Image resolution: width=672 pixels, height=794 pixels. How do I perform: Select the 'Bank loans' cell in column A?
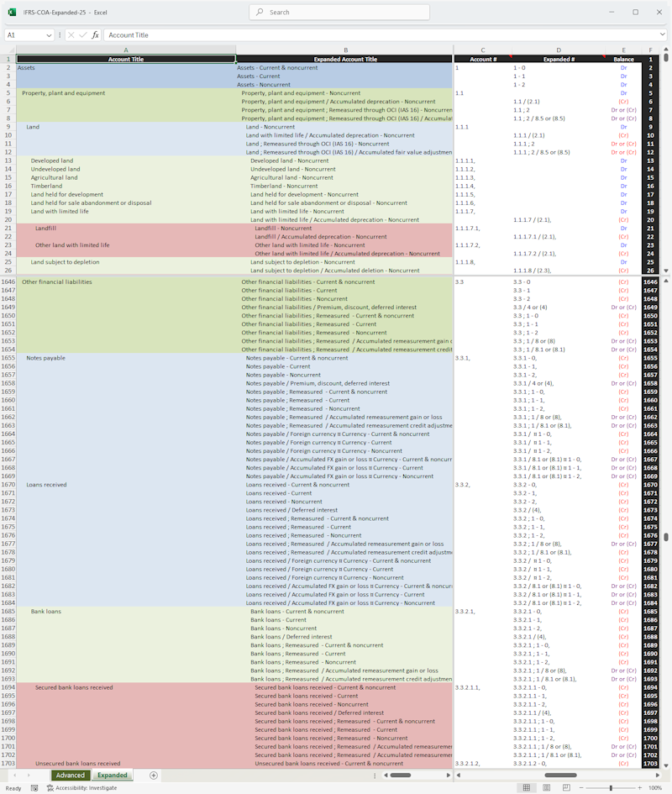(x=126, y=611)
